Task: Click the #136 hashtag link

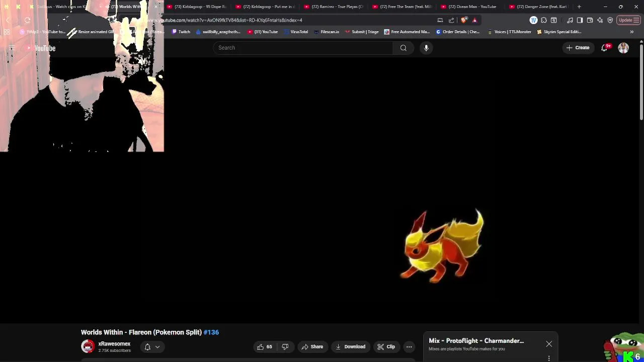Action: tap(211, 332)
